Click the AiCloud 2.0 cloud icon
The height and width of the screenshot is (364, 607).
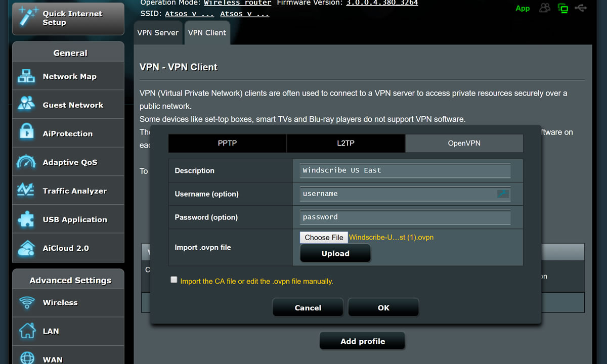tap(26, 248)
